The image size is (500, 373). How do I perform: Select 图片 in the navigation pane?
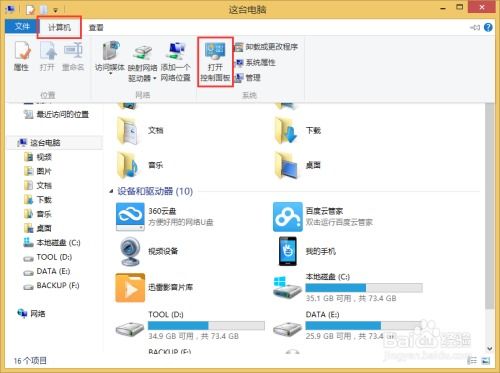[38, 171]
